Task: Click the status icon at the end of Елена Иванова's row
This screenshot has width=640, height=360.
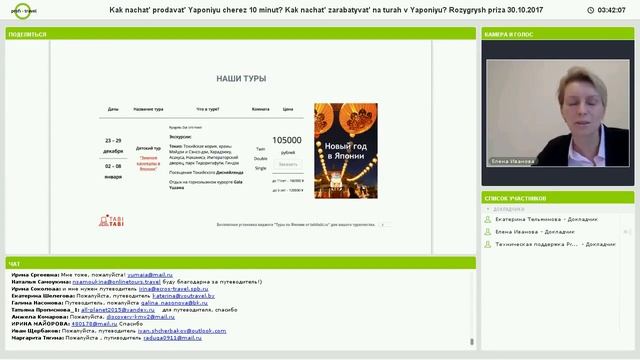Action: click(627, 232)
